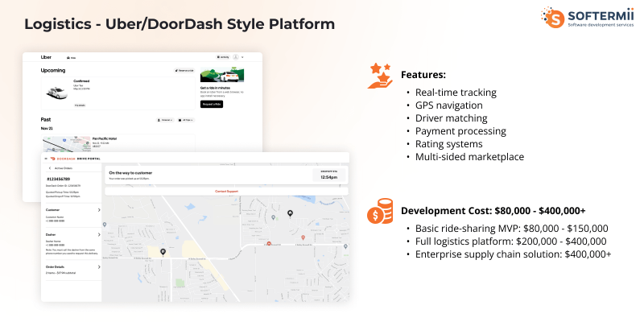Expand the Order Details section chevron
Screen dimensions: 644x322
[99, 267]
